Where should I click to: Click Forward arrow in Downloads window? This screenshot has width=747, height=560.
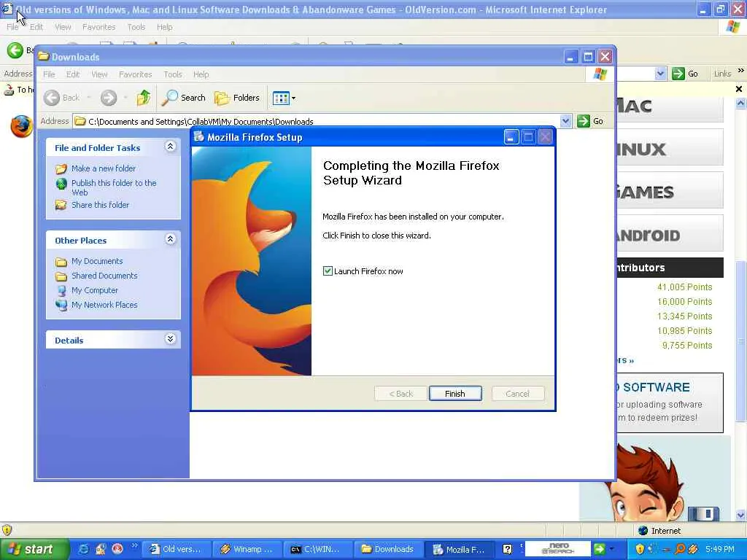coord(108,98)
